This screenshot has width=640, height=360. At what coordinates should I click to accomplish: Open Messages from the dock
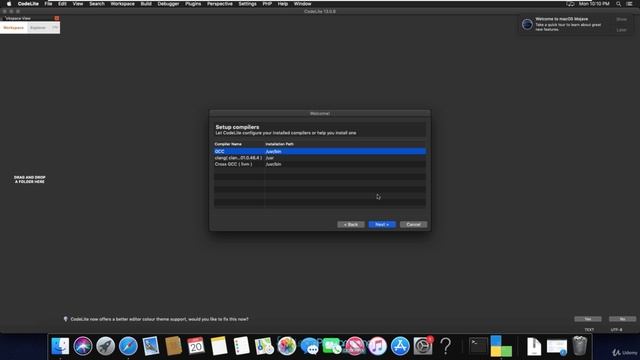coord(310,346)
